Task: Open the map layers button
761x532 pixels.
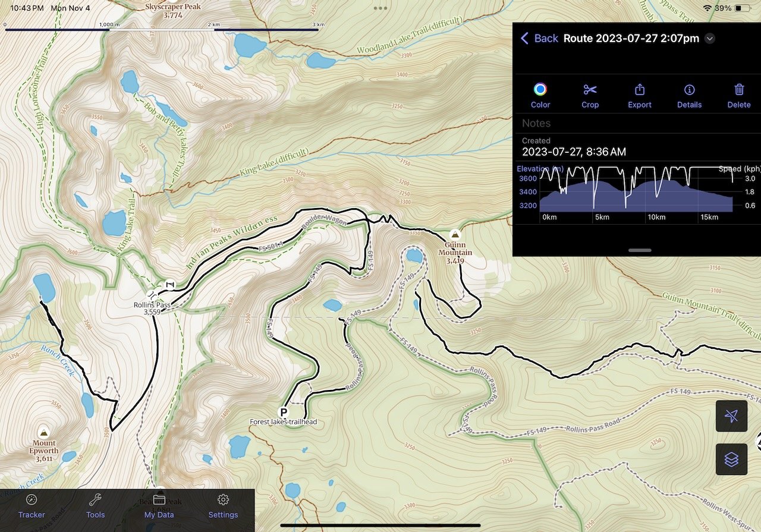Action: (731, 459)
